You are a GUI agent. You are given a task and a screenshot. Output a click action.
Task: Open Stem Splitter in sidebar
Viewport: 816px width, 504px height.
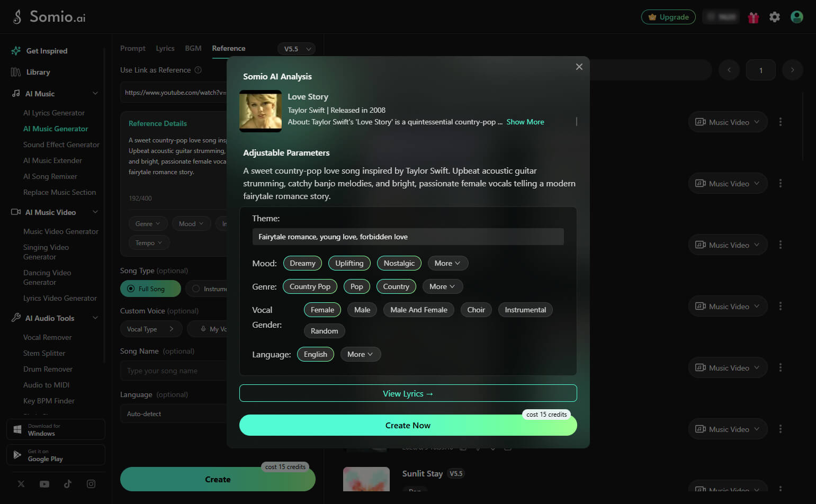coord(44,353)
